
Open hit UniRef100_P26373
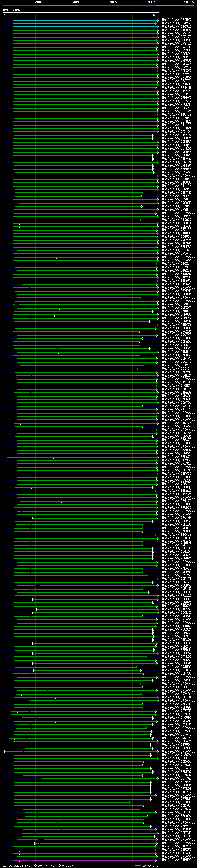tap(176, 440)
